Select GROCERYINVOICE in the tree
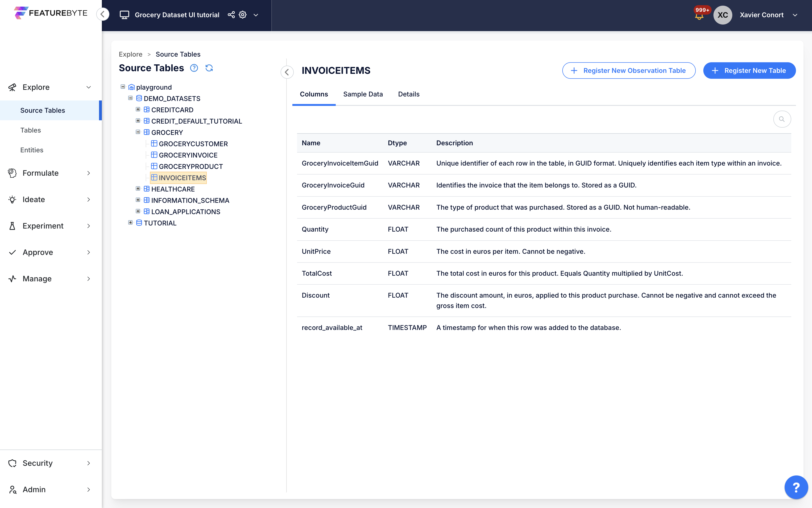The image size is (812, 508). [x=188, y=155]
